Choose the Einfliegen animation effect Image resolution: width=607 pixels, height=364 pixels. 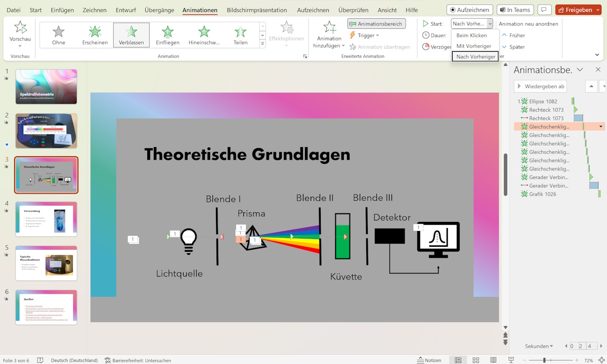tap(167, 34)
